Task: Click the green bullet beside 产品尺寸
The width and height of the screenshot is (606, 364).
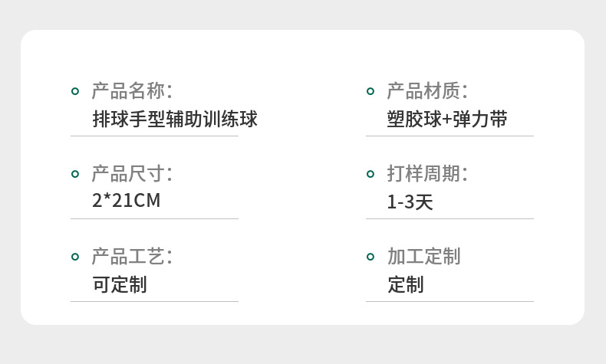Action: [75, 174]
